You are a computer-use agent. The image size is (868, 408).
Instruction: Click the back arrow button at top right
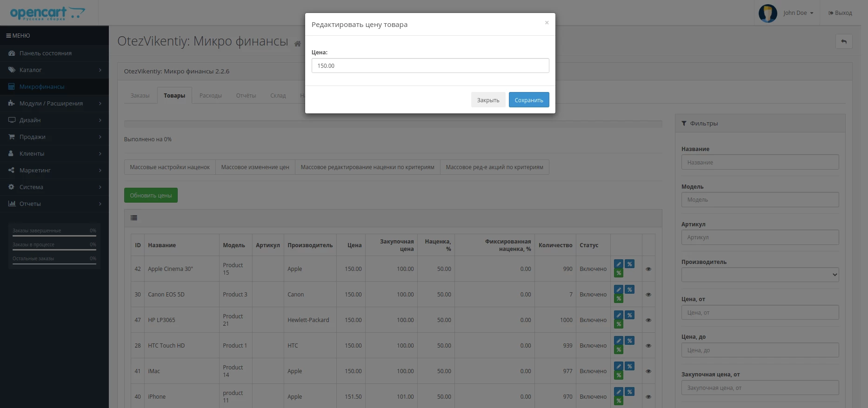(844, 41)
